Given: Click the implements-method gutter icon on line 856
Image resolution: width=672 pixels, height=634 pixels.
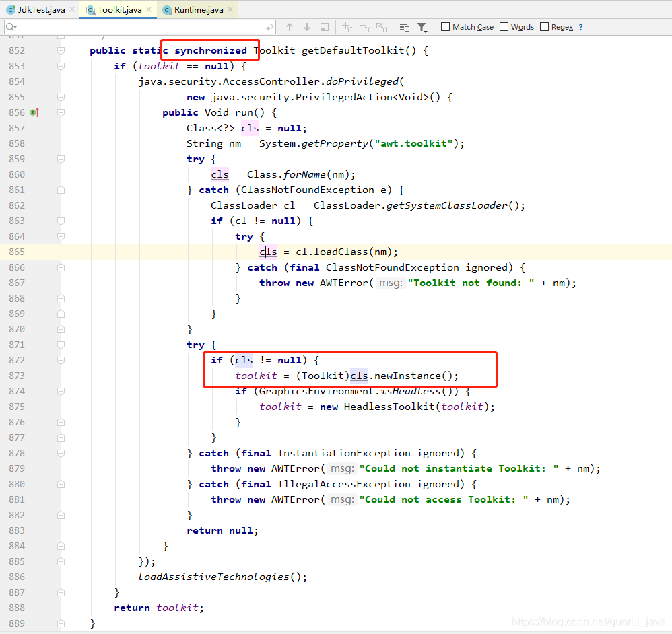Looking at the screenshot, I should tap(34, 112).
